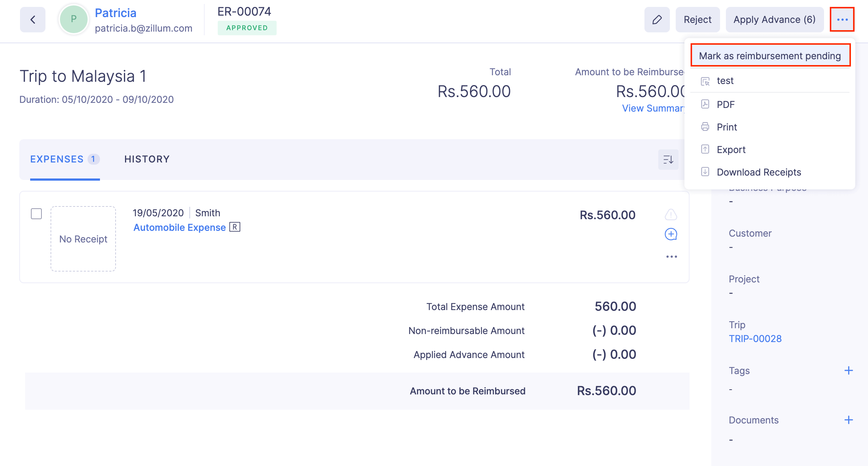868x466 pixels.
Task: Select Mark as reimbursement pending
Action: [x=770, y=56]
